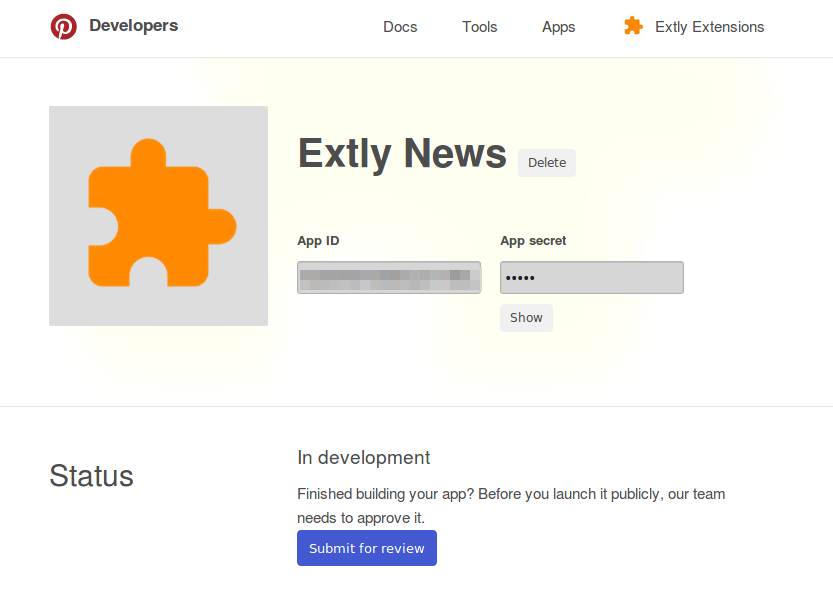Submit the app for review

click(x=367, y=548)
